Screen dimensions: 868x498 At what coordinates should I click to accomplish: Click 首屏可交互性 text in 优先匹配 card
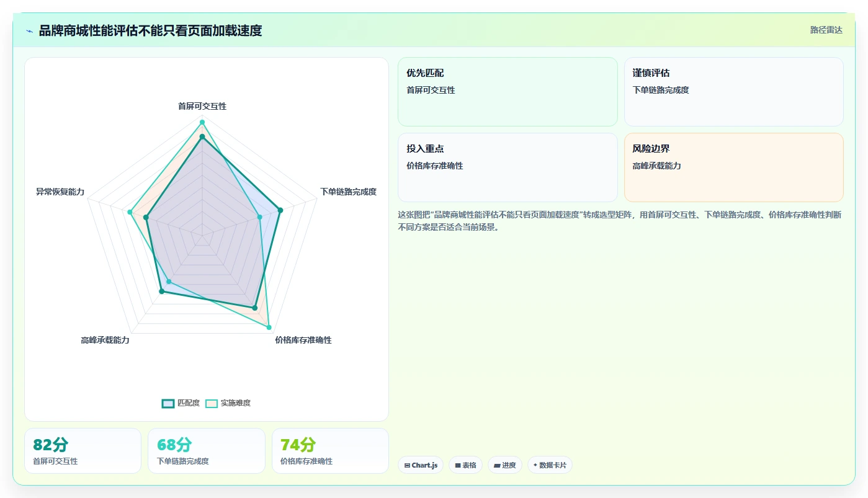[431, 90]
